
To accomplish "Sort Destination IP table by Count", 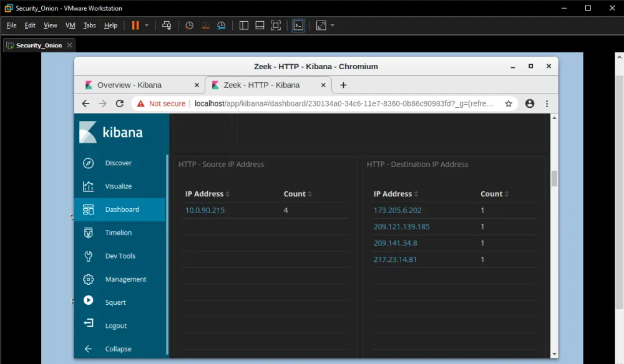I will (x=495, y=194).
